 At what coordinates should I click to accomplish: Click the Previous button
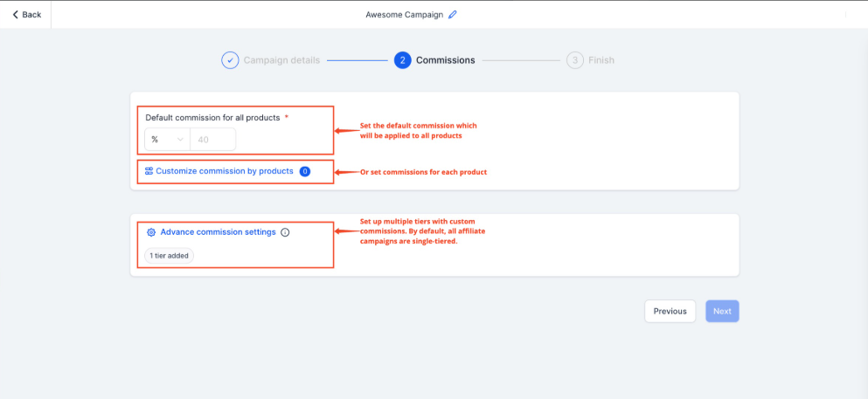coord(670,311)
